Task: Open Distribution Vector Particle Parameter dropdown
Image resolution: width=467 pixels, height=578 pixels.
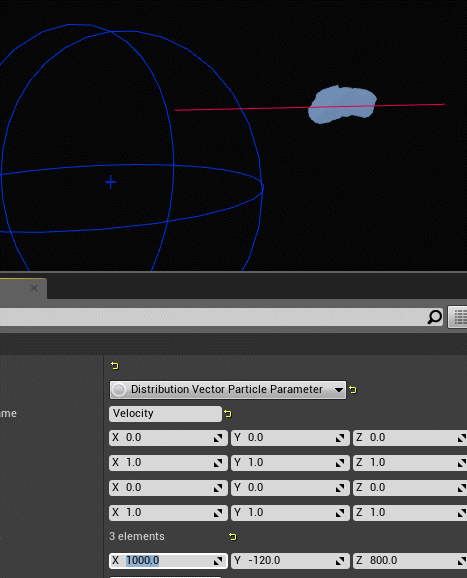Action: point(227,390)
